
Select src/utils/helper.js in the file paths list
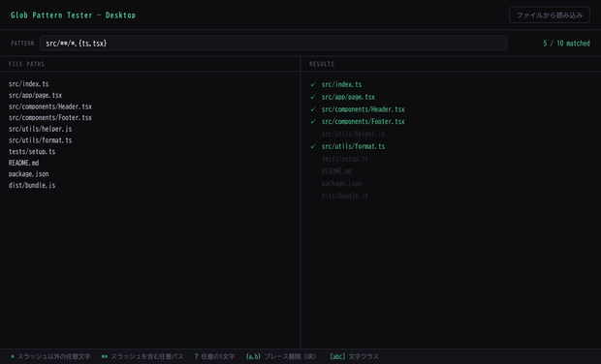[x=41, y=129]
